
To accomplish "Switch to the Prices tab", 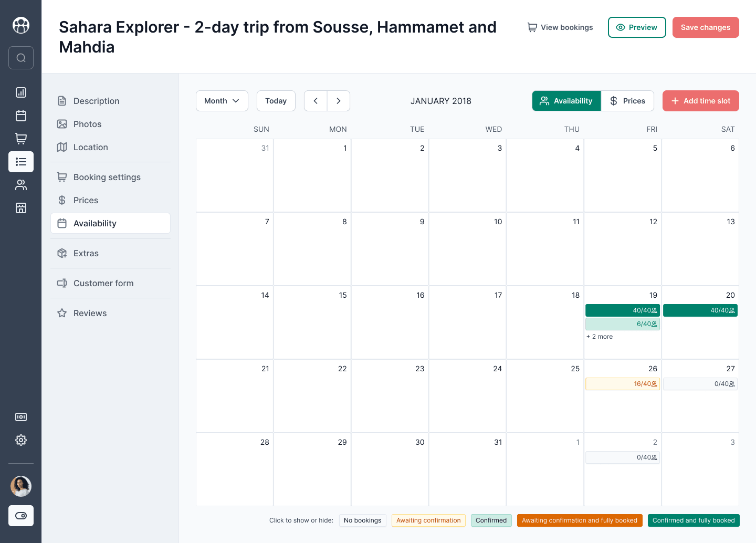I will [x=627, y=101].
